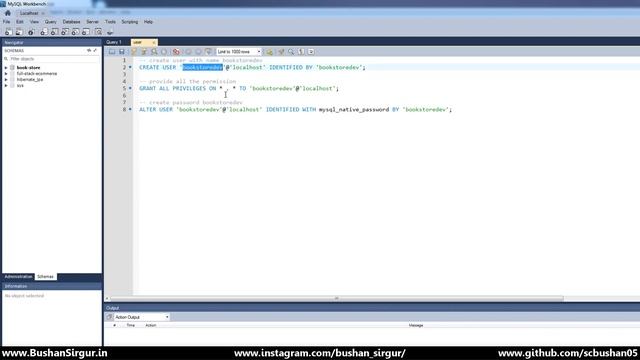
Task: Beautify the query with the broom icon
Action: click(x=281, y=52)
